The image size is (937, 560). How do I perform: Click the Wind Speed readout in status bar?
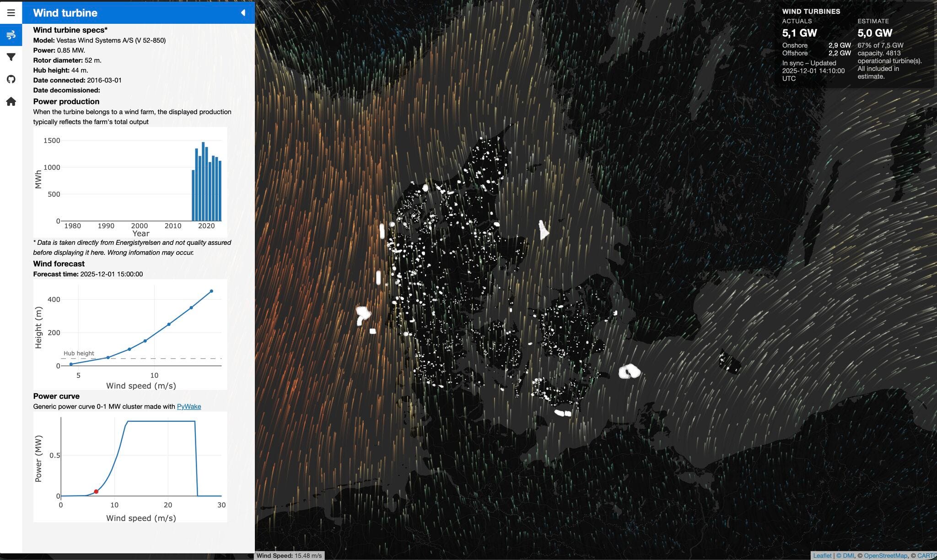tap(289, 555)
